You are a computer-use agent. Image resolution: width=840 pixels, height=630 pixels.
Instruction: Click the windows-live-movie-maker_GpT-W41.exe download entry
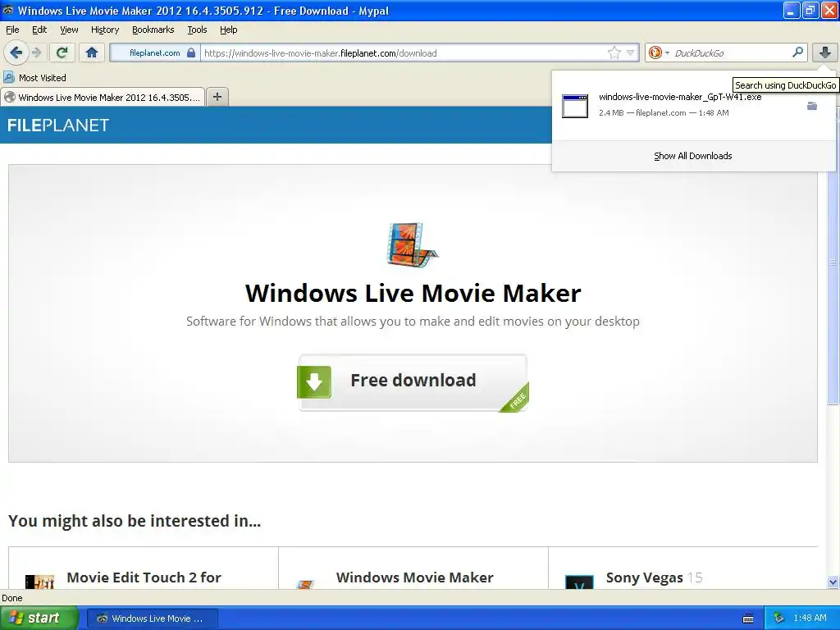(x=692, y=106)
